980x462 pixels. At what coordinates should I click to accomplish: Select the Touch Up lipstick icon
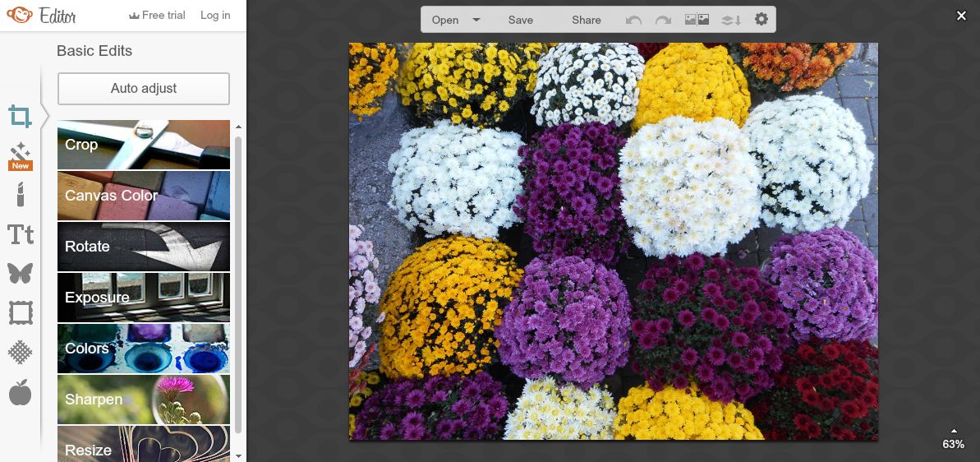21,195
